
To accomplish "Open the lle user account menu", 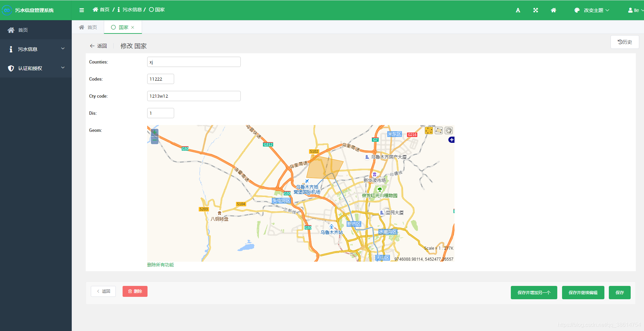I will point(635,10).
